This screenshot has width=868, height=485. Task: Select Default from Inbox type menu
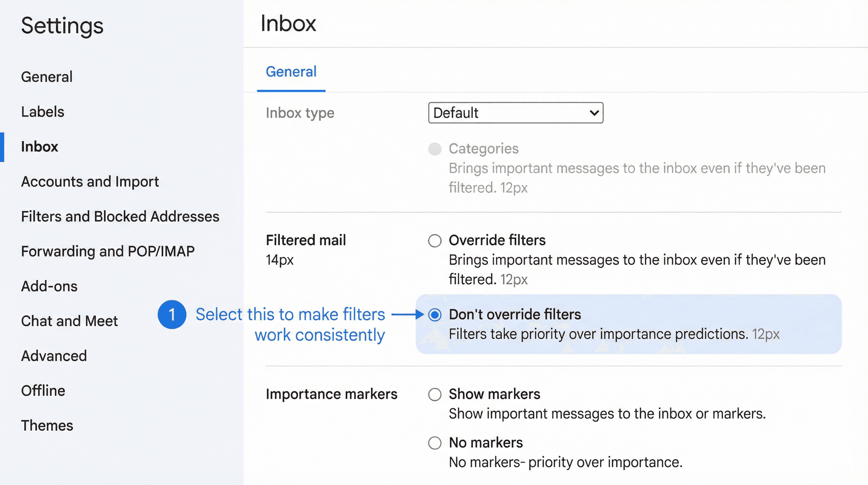tap(515, 113)
